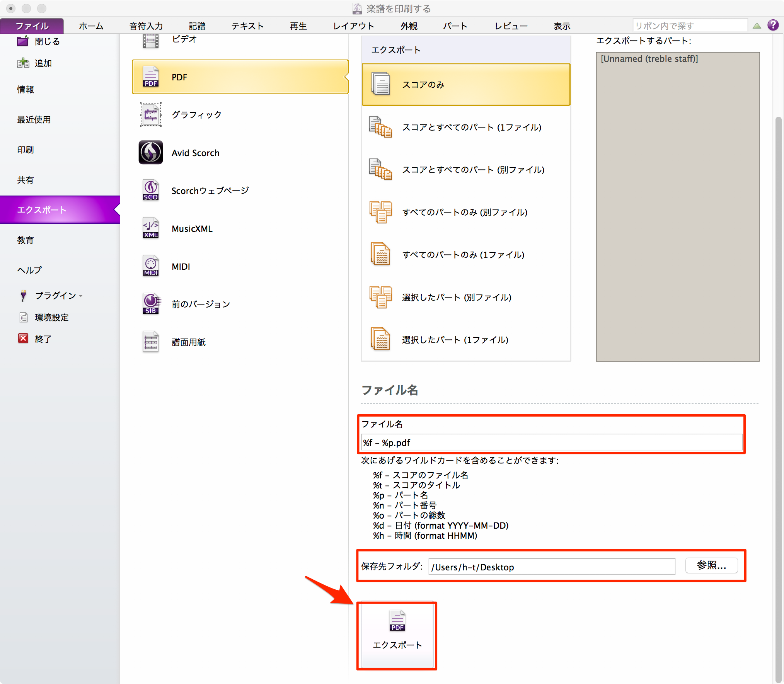This screenshot has width=784, height=684.
Task: Select the エクスポート sidebar item
Action: [x=60, y=210]
